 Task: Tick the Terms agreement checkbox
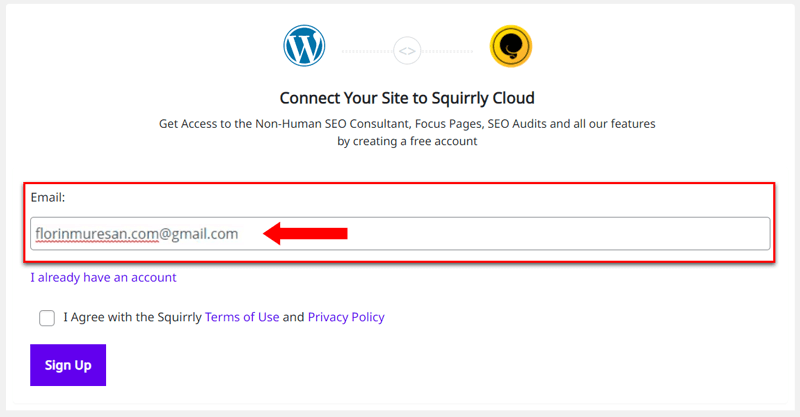(x=47, y=318)
